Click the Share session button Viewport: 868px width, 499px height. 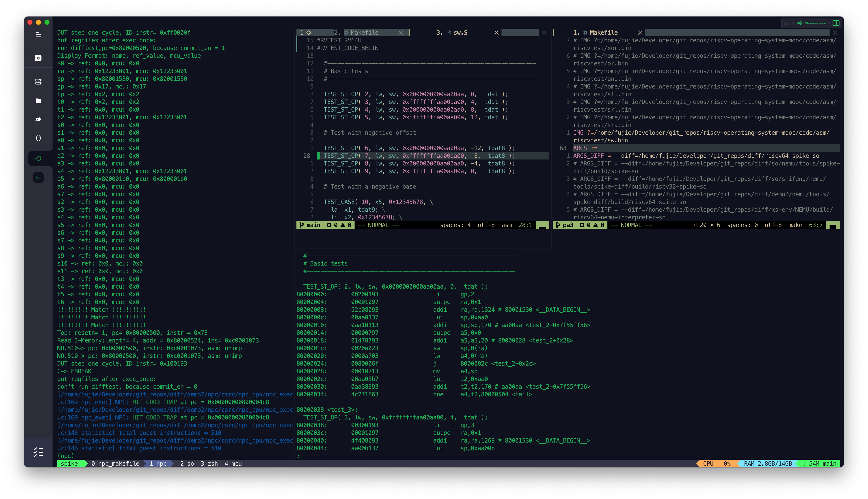[811, 23]
